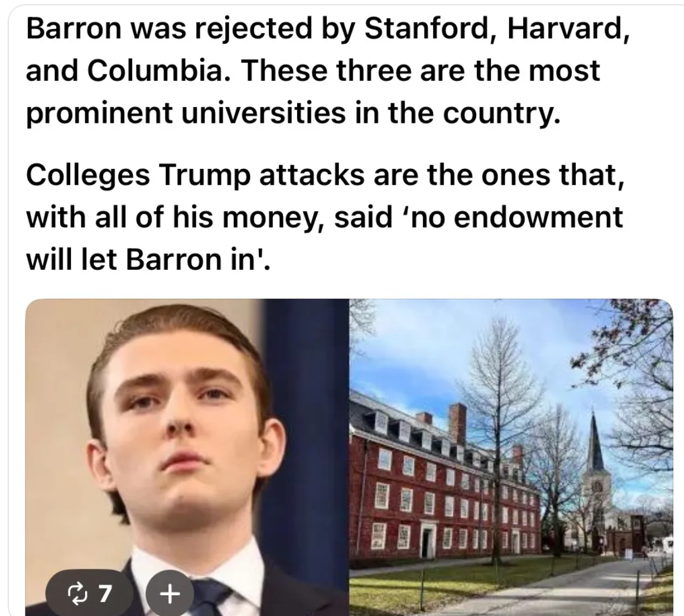684x616 pixels.
Task: Click the paragraph starting 'Colleges Trump attacks'
Action: click(325, 217)
